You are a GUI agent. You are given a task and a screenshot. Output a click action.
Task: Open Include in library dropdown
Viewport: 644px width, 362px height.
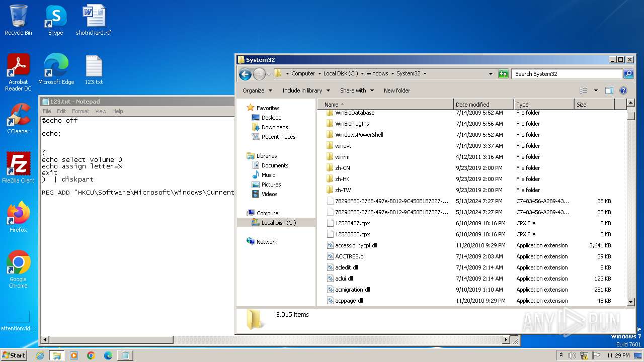pos(306,90)
